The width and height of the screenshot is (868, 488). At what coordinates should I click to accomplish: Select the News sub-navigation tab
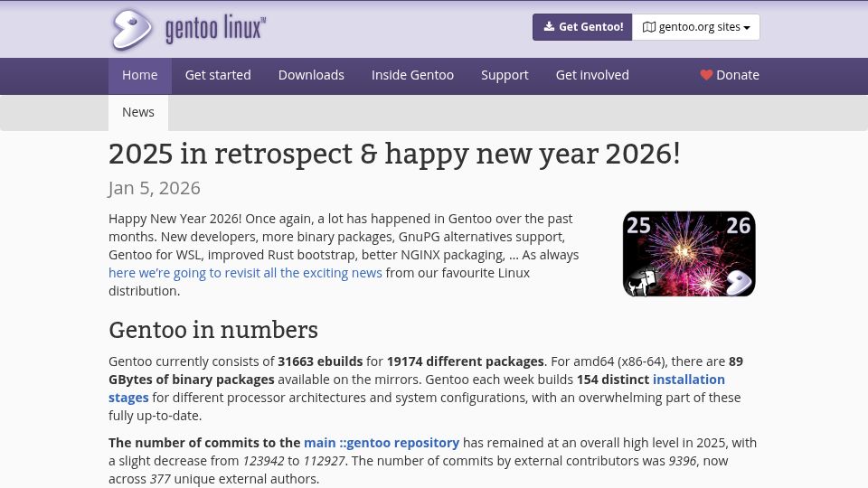pyautogui.click(x=138, y=112)
